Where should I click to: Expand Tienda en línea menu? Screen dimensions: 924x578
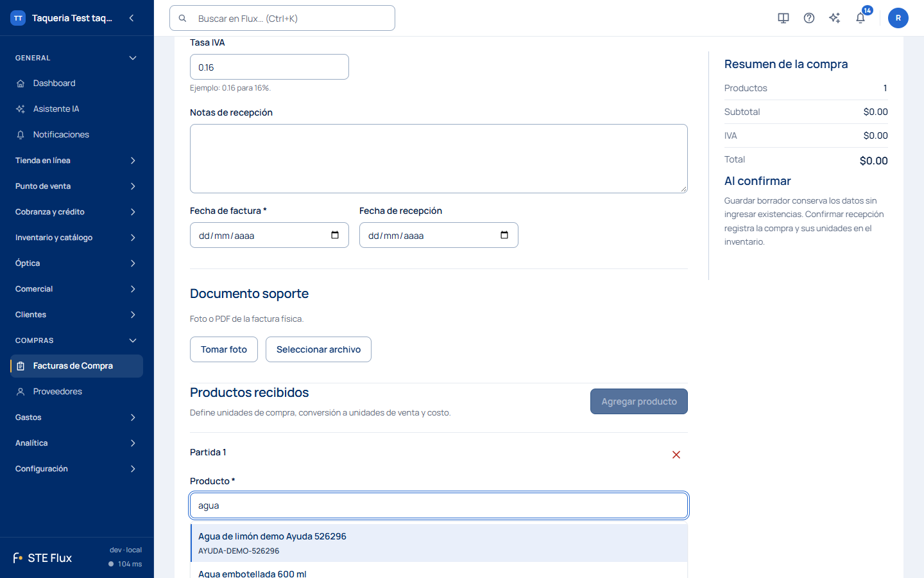coord(76,161)
